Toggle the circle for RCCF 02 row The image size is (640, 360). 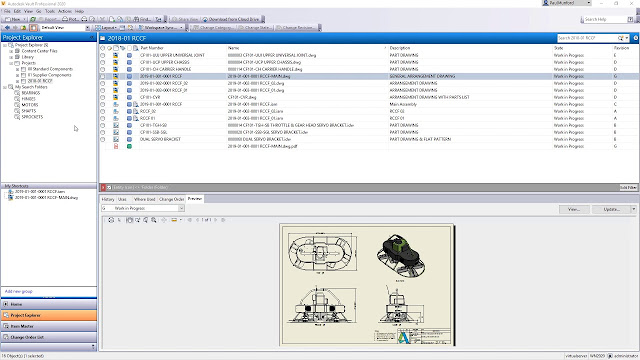click(x=102, y=111)
